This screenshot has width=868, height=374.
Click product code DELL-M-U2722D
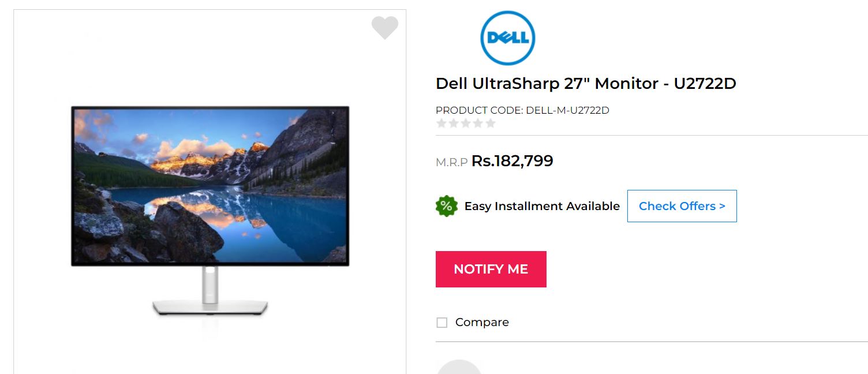click(522, 110)
